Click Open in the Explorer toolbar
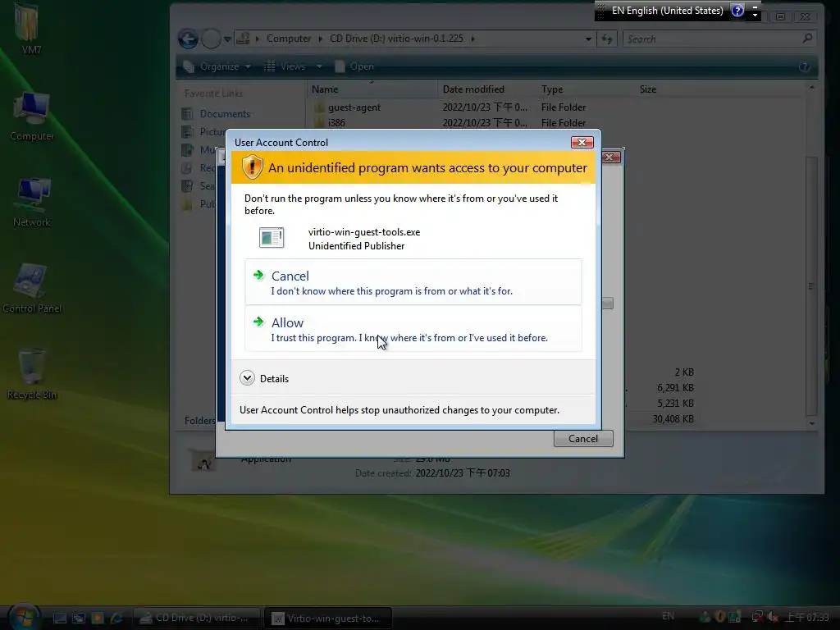This screenshot has height=630, width=840. pyautogui.click(x=354, y=66)
